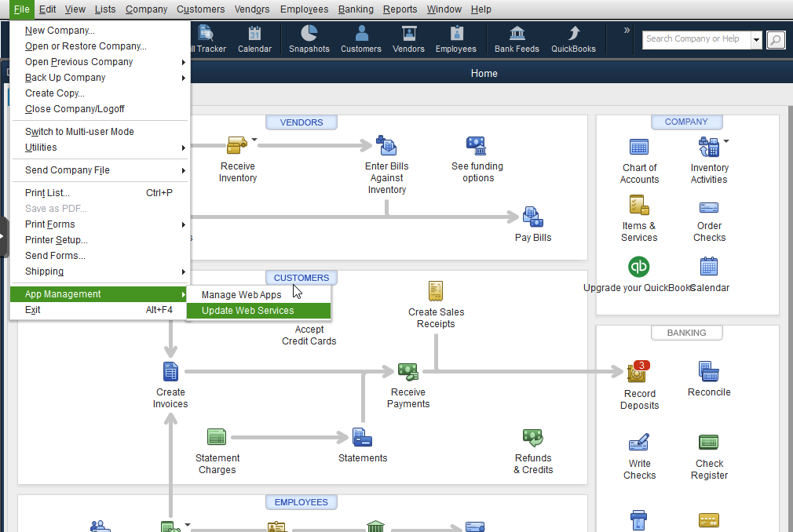Screen dimensions: 793x532
Task: Click the VENDORS section button
Action: tap(301, 122)
